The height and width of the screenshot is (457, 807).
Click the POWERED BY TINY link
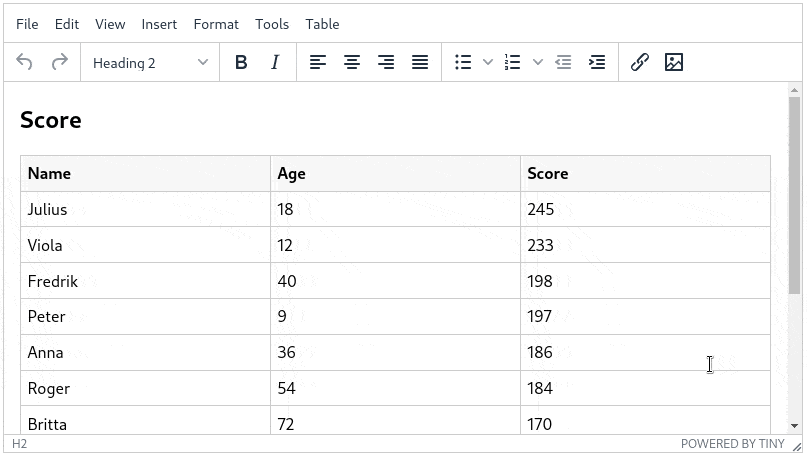point(733,444)
